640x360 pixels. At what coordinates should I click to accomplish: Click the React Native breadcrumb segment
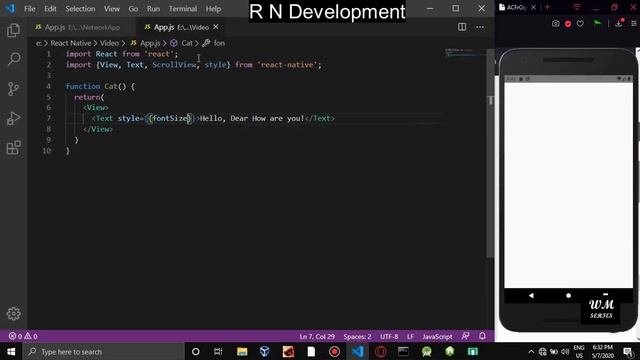(x=71, y=43)
